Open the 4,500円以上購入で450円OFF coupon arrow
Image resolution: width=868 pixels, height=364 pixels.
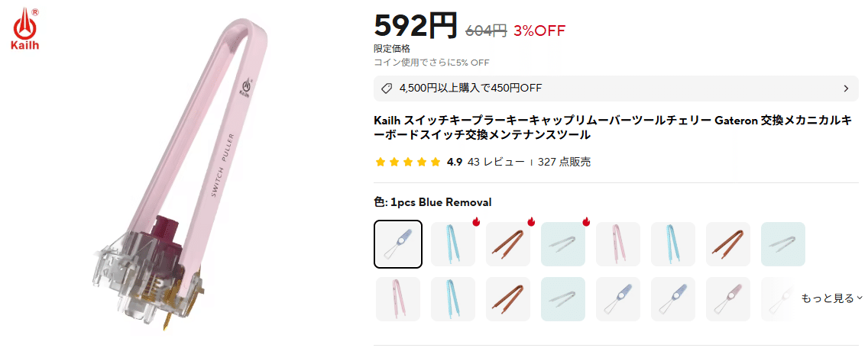point(846,89)
